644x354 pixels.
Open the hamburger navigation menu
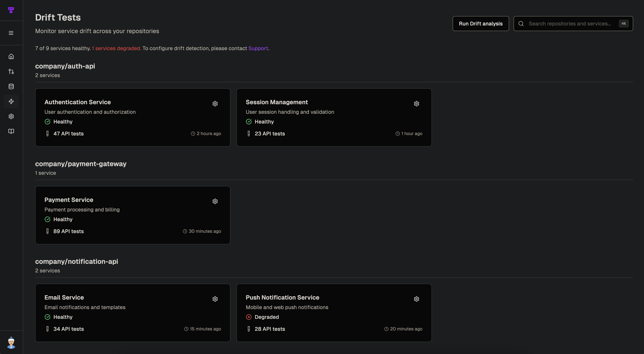(11, 33)
